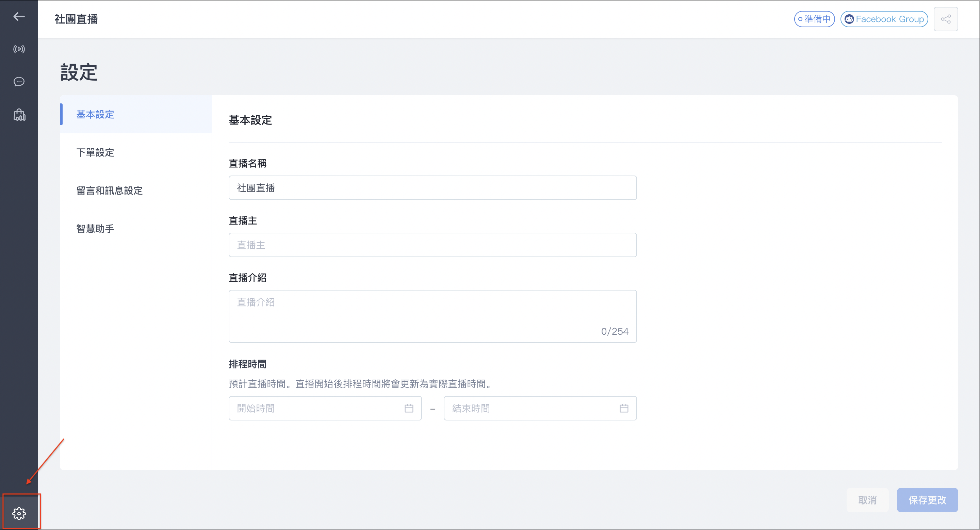The height and width of the screenshot is (530, 980).
Task: Pick an end time in 結束時間 field
Action: (x=540, y=408)
